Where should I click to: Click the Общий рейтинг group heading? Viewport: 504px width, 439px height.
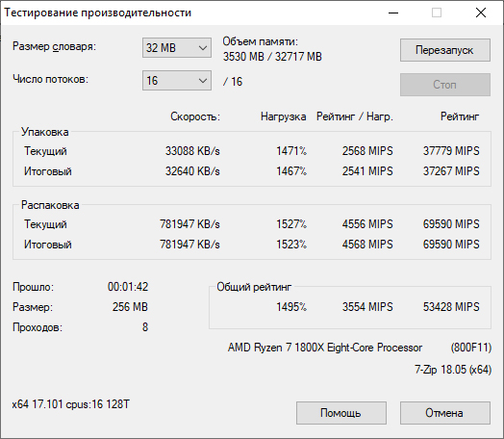pos(254,287)
